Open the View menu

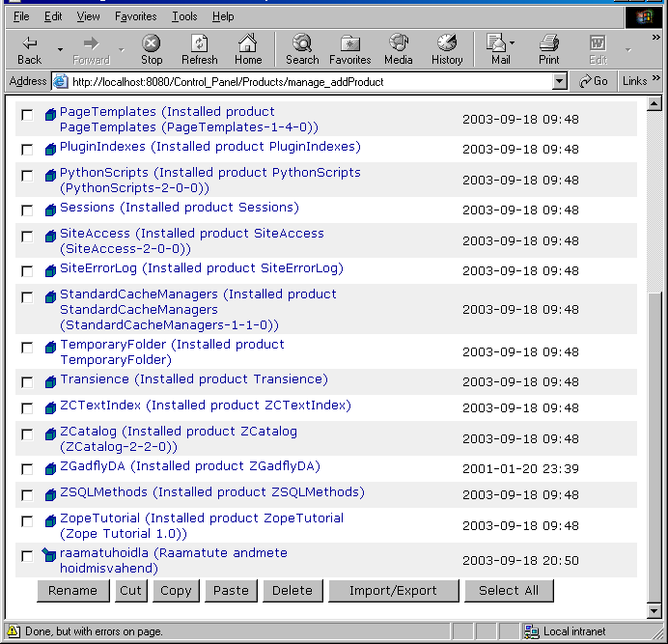[x=88, y=16]
